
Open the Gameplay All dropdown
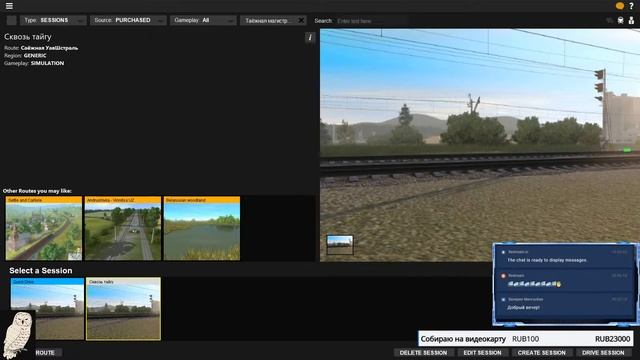pyautogui.click(x=203, y=20)
